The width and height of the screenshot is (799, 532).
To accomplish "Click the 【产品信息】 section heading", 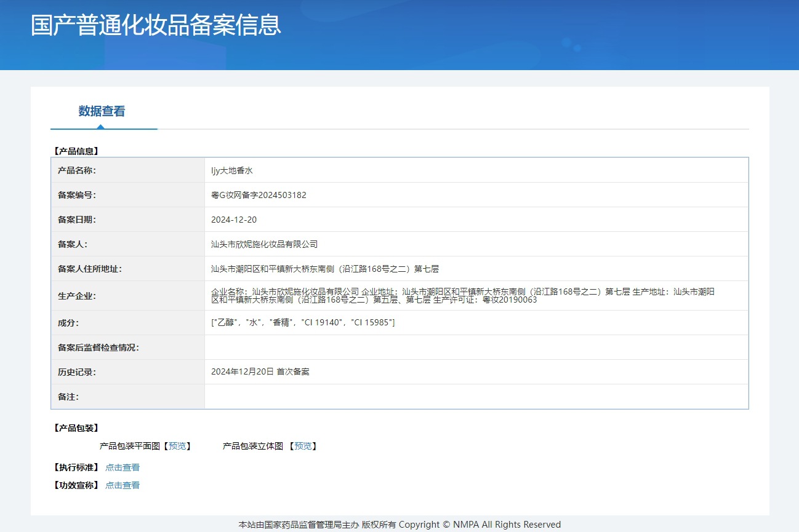I will [76, 151].
